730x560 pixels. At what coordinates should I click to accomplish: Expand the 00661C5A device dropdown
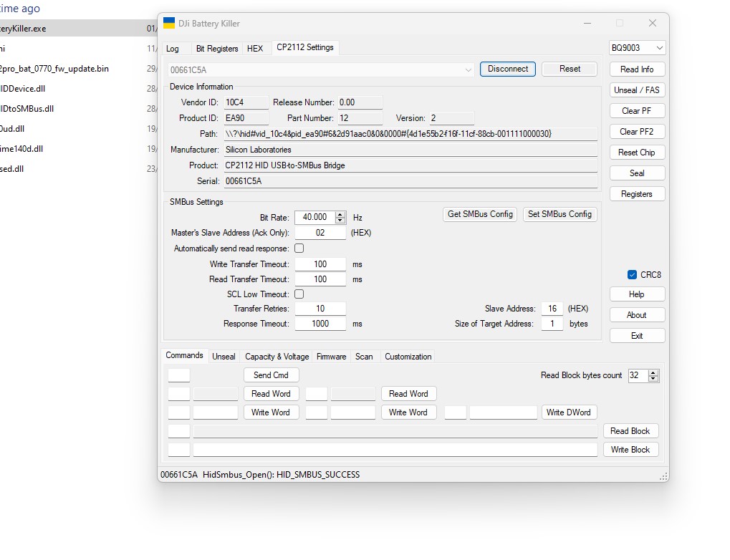(468, 69)
